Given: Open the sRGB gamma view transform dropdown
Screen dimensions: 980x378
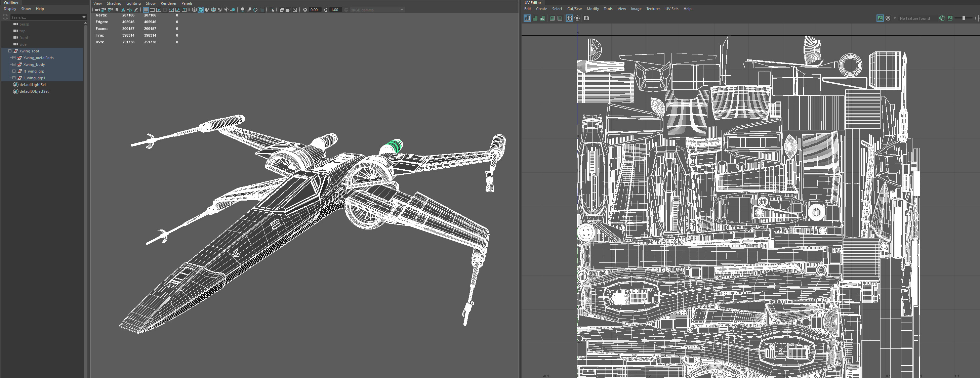Looking at the screenshot, I should 402,9.
